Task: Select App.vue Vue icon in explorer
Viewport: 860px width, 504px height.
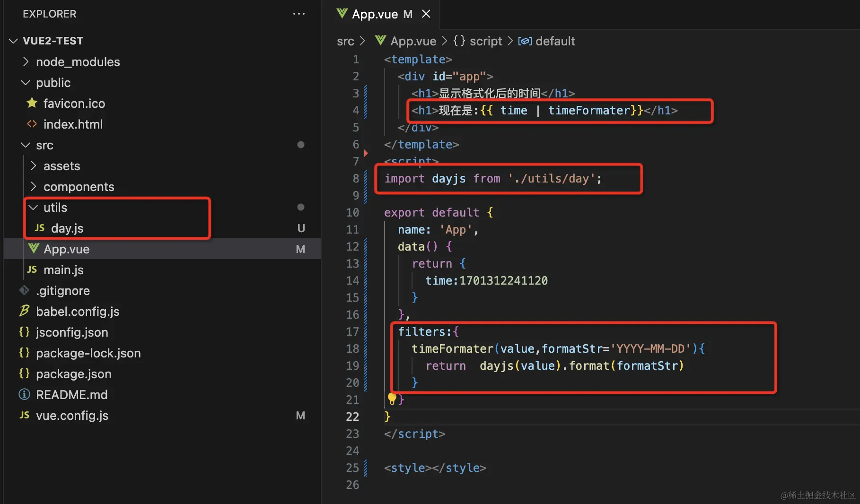Action: click(x=34, y=248)
